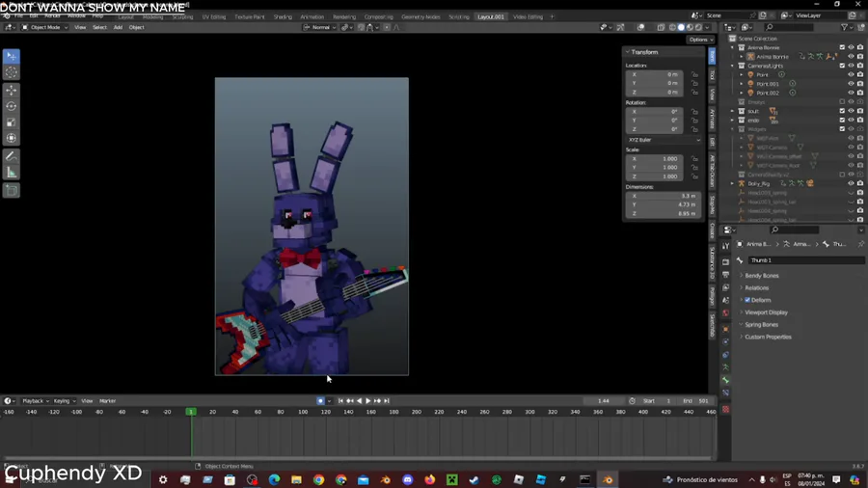Select the Scale tool
The width and height of the screenshot is (868, 488).
pyautogui.click(x=11, y=122)
